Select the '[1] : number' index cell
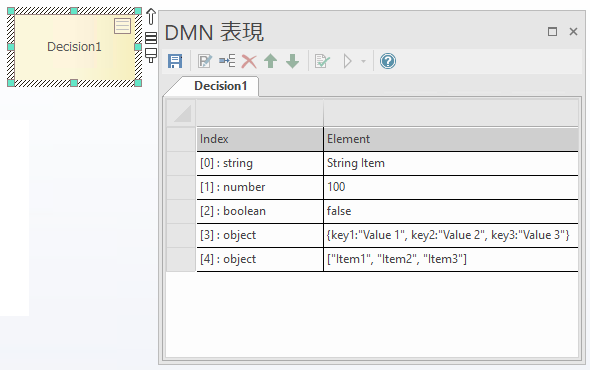The height and width of the screenshot is (370, 590). pos(260,187)
